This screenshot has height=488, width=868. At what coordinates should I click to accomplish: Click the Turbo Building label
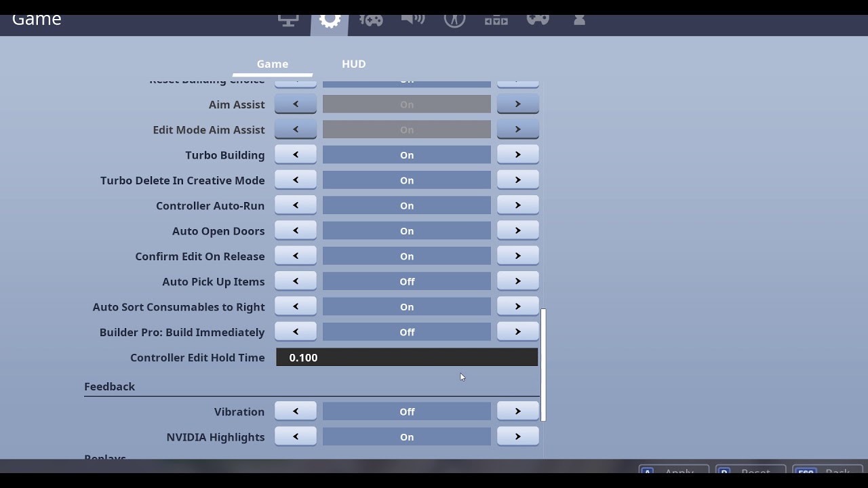point(225,155)
